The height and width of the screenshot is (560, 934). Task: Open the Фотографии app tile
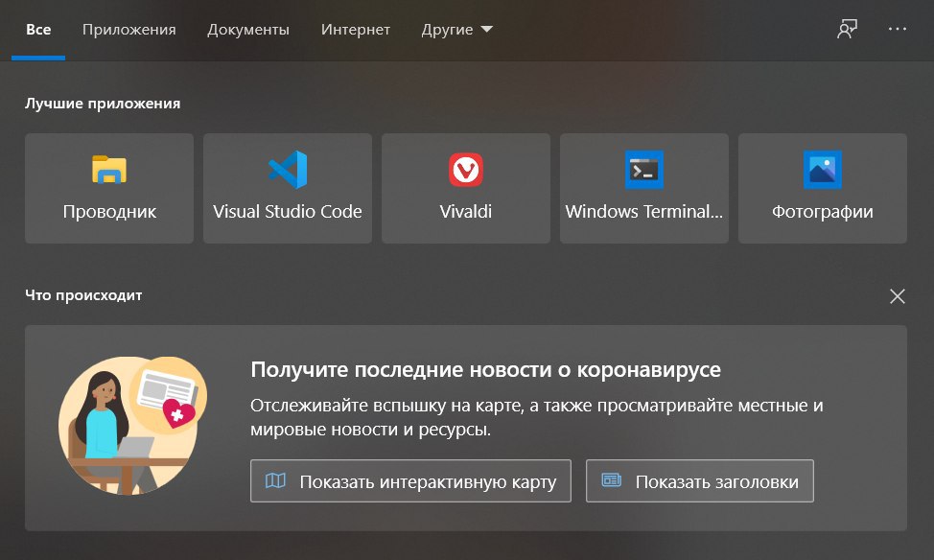click(x=823, y=188)
